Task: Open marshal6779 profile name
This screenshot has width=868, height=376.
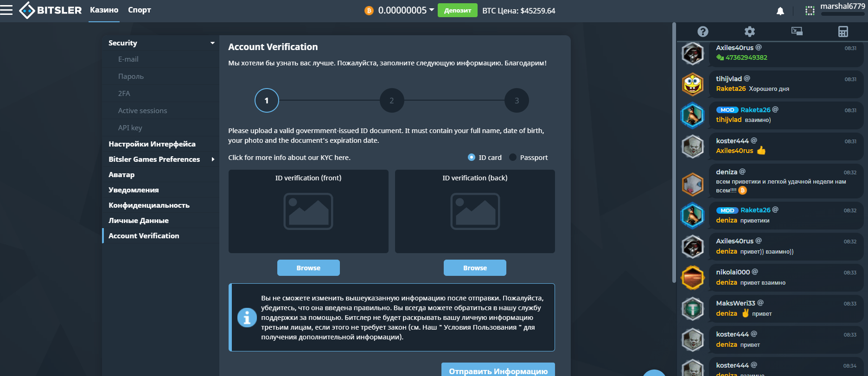Action: (842, 6)
